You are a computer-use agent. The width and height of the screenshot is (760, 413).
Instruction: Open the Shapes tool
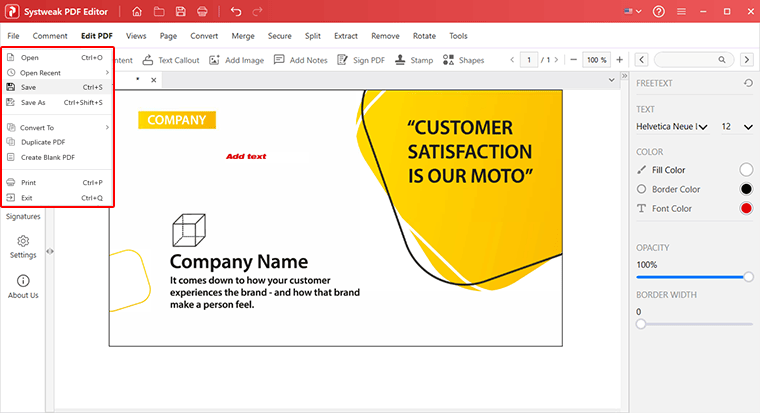(463, 60)
